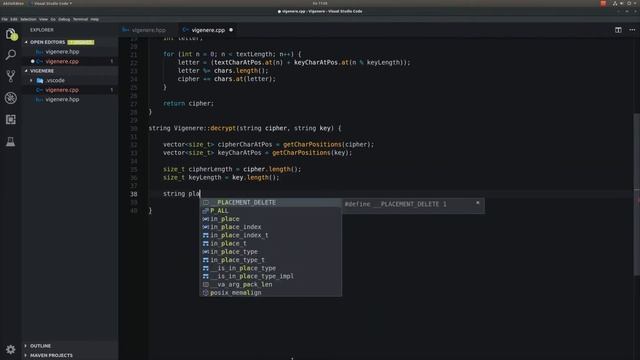Choose in_place_type suggestion
The image size is (640, 360).
coord(270,252)
